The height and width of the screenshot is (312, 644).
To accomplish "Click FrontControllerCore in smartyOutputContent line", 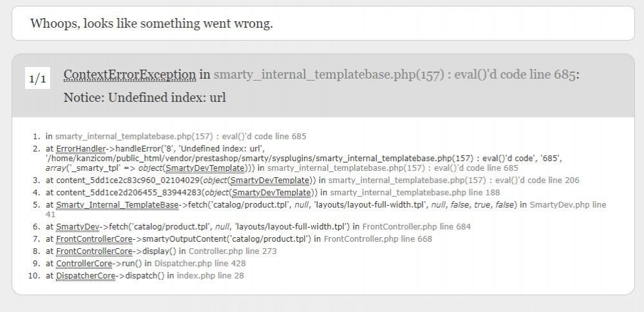I will click(x=94, y=239).
